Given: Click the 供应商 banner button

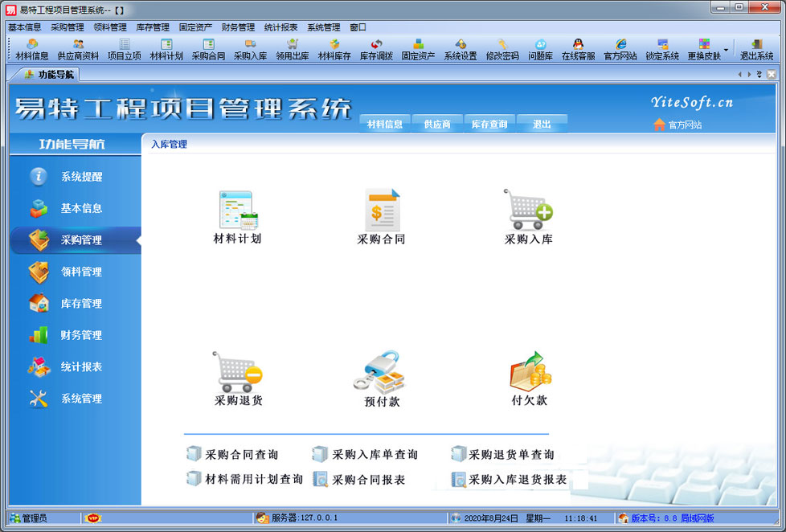Looking at the screenshot, I should point(437,125).
